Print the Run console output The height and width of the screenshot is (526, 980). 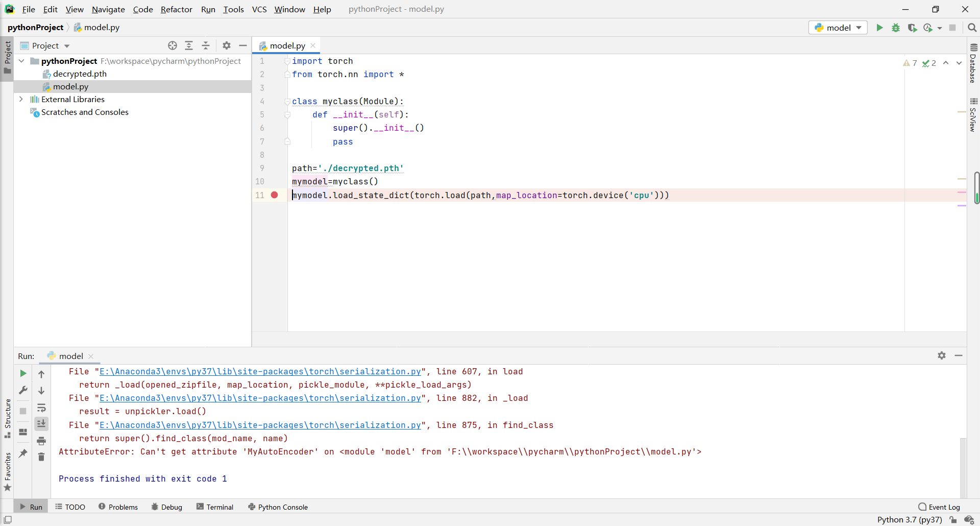point(41,440)
